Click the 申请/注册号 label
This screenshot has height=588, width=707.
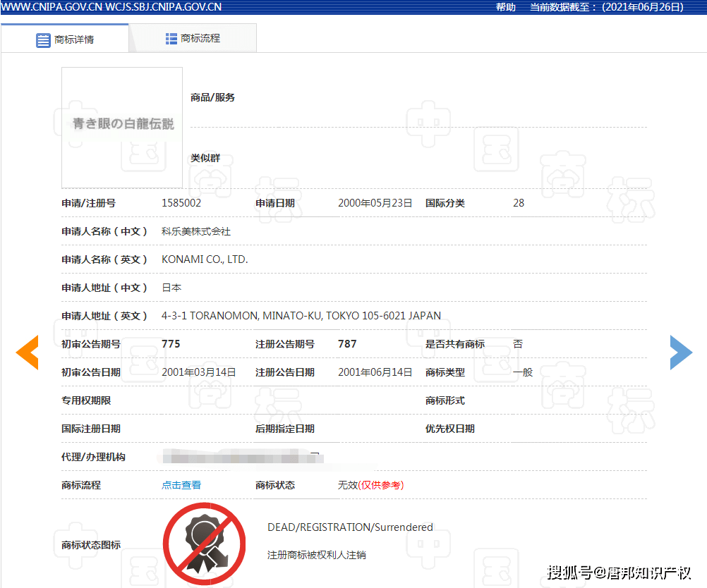(88, 203)
